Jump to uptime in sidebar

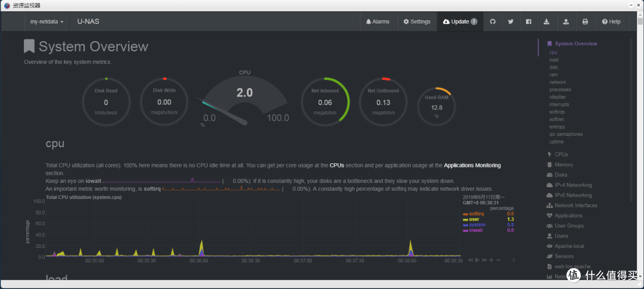[x=556, y=142]
